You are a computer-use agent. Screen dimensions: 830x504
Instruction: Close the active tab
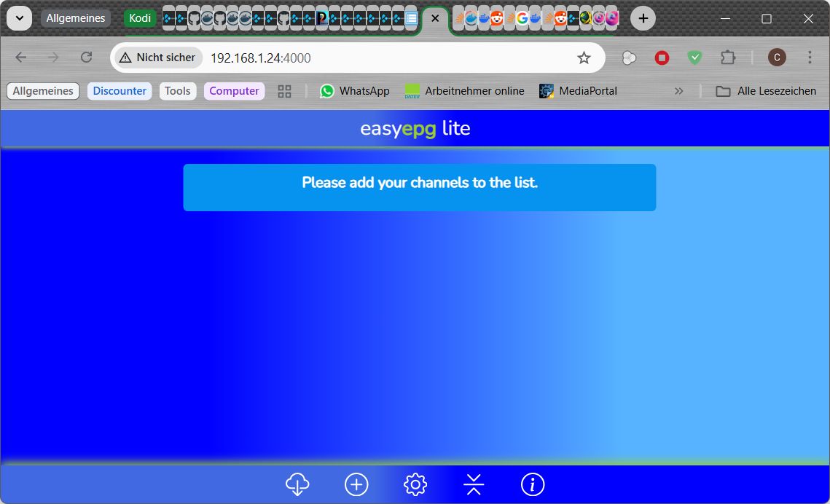pyautogui.click(x=435, y=18)
